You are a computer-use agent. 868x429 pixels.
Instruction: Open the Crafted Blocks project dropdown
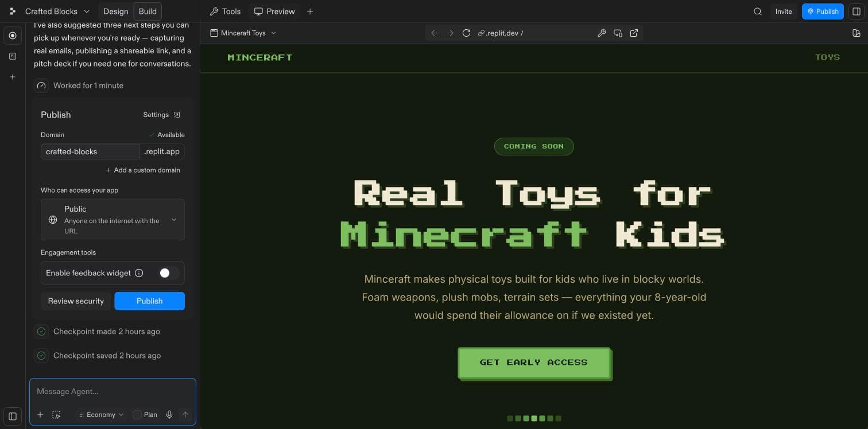coord(57,11)
